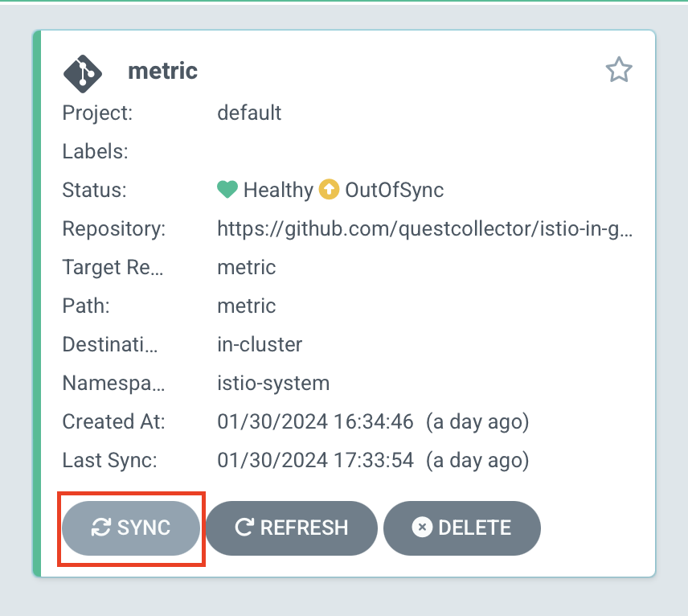Screen dimensions: 688x616
Task: Click the Created At timestamp
Action: tap(373, 422)
